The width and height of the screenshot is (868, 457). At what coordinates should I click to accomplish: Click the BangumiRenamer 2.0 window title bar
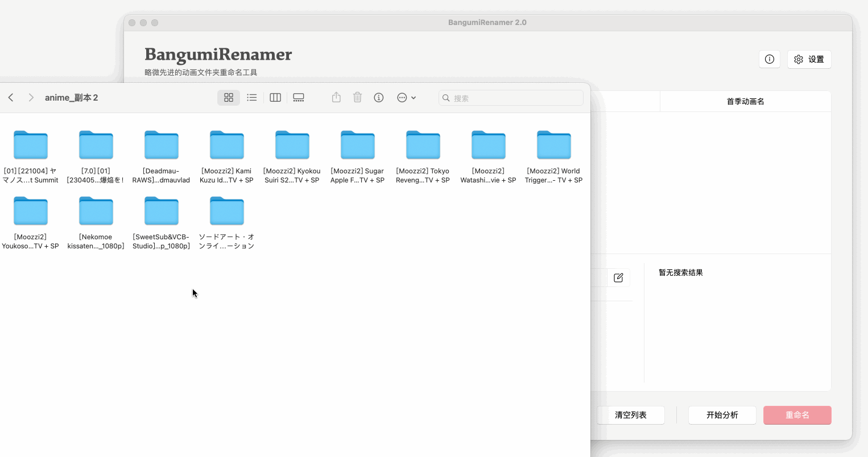tap(487, 23)
